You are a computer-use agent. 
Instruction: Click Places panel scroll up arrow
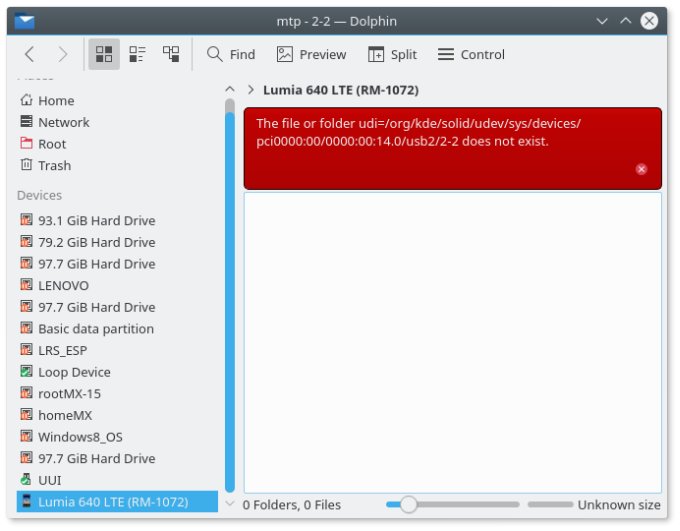click(230, 89)
